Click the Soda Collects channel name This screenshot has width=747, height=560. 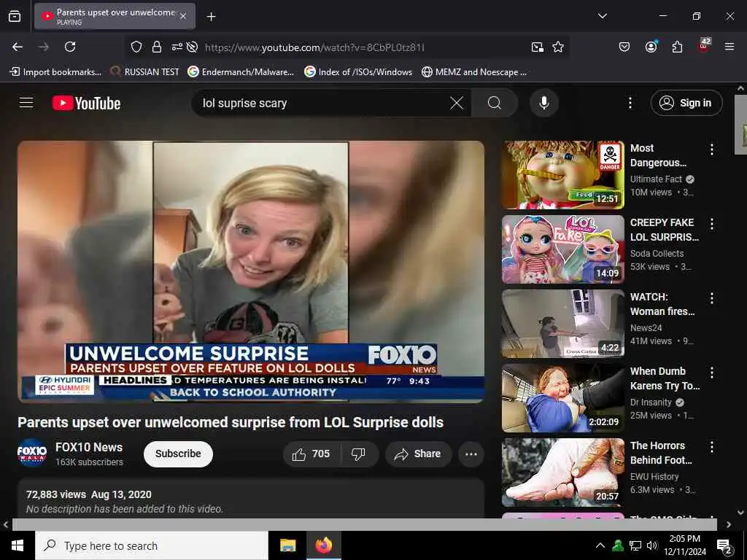coord(657,253)
